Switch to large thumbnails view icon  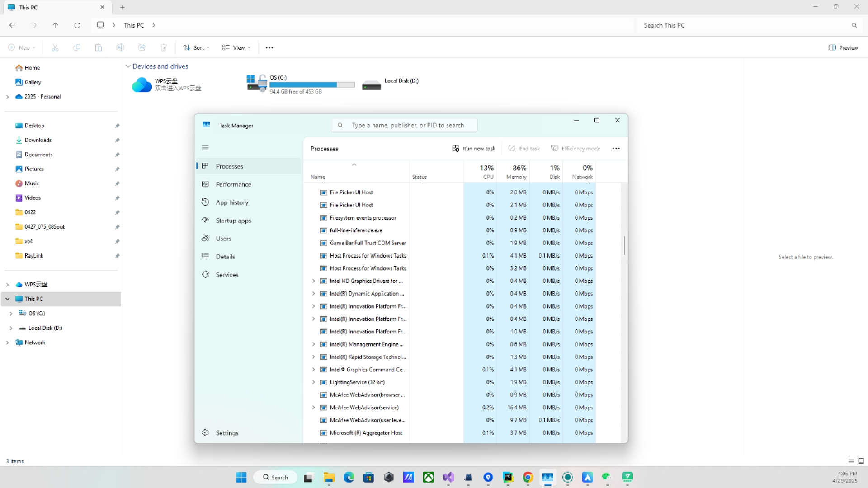tap(861, 461)
